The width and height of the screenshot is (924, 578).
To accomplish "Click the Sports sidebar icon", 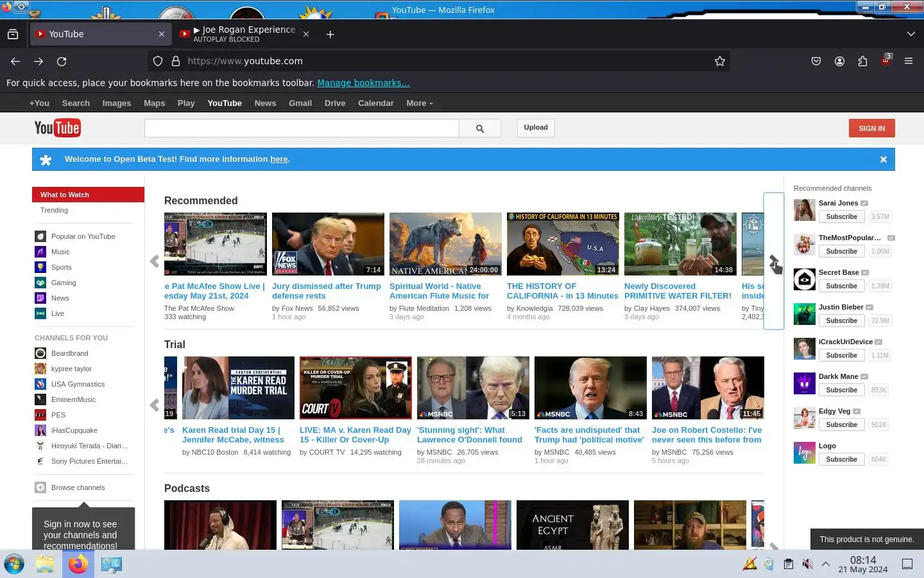I will click(40, 267).
